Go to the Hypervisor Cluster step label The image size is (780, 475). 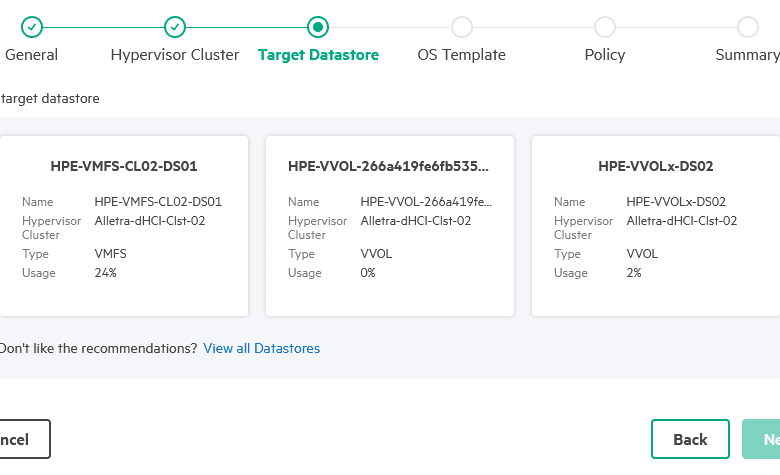point(175,55)
